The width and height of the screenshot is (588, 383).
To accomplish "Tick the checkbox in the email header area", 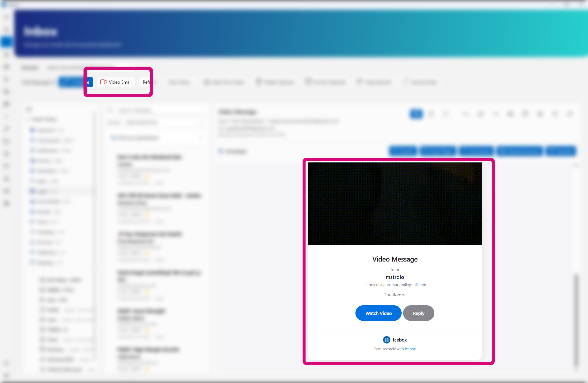I will (220, 151).
